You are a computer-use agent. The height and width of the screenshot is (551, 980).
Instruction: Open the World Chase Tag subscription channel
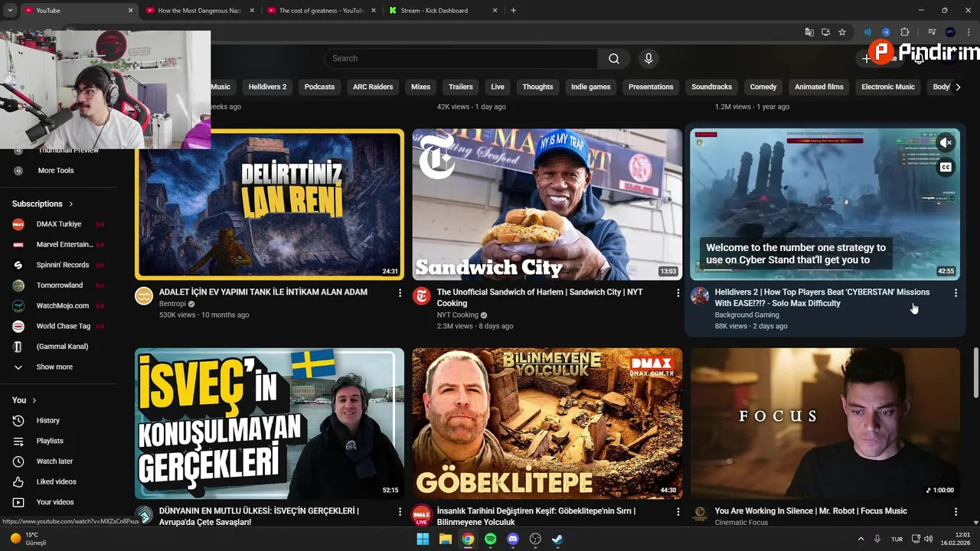point(59,326)
